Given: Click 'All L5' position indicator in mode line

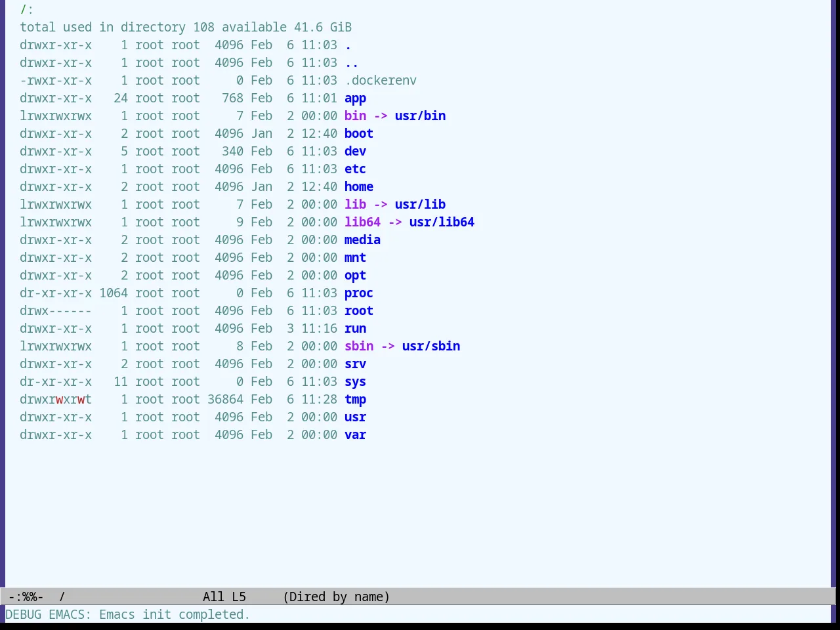Looking at the screenshot, I should click(x=224, y=597).
